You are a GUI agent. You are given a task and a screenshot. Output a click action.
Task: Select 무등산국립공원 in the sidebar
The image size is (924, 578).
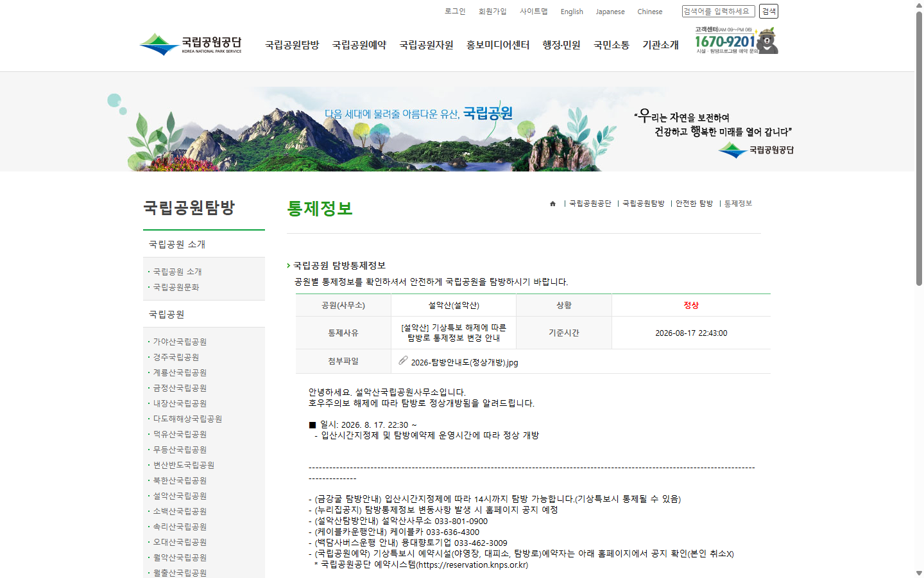pyautogui.click(x=180, y=450)
